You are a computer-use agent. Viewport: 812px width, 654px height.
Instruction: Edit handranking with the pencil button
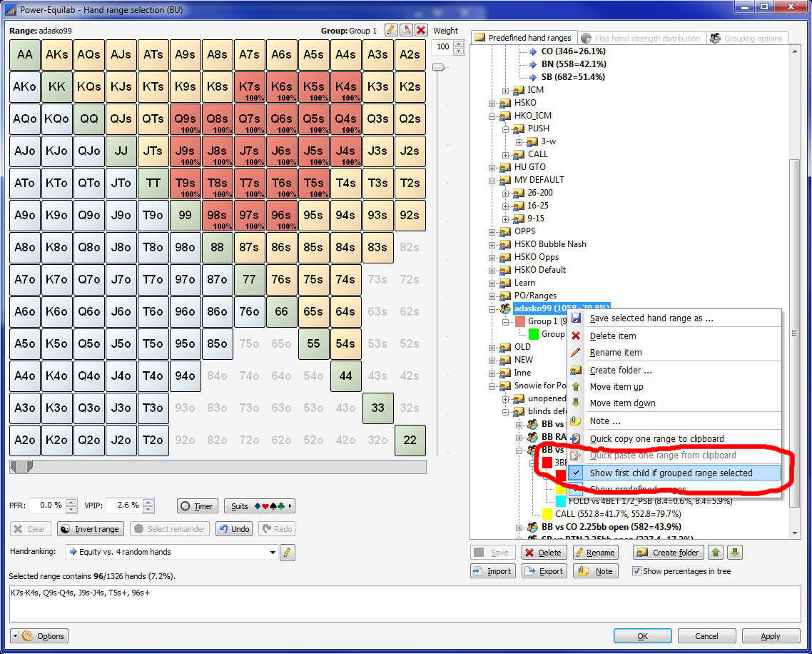pyautogui.click(x=287, y=553)
